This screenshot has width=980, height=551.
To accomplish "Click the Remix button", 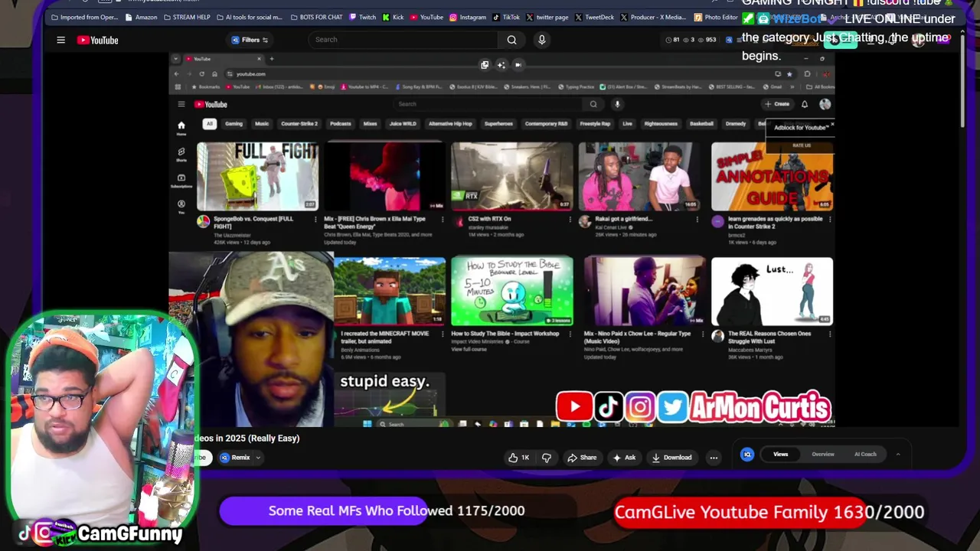I will (x=235, y=458).
